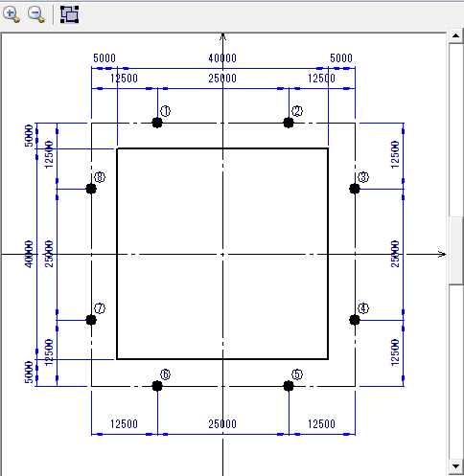
Task: Click the vertical scrollbar down arrow
Action: [x=456, y=466]
